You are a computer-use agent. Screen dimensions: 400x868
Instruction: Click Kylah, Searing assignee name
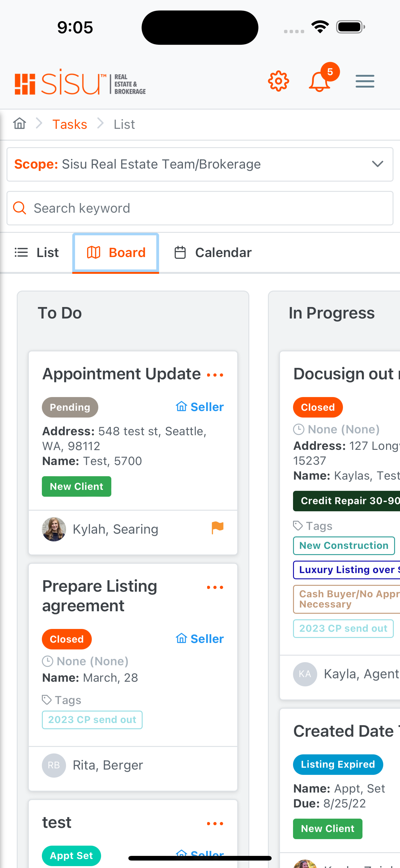tap(115, 529)
